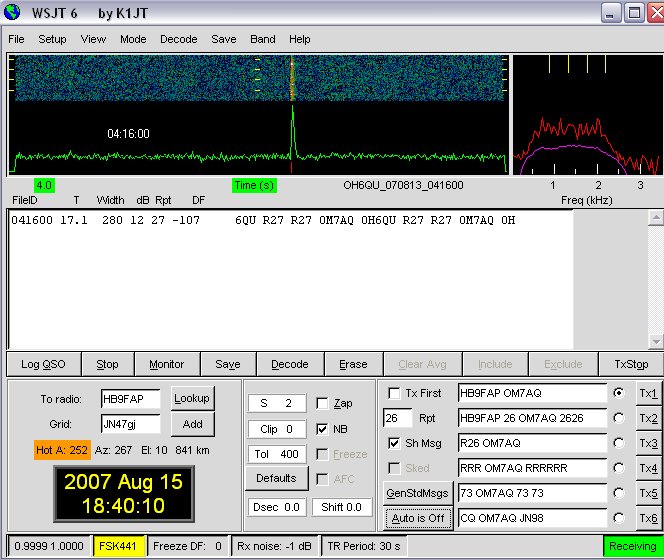Enable the Tx First checkbox
The image size is (664, 560).
[394, 393]
